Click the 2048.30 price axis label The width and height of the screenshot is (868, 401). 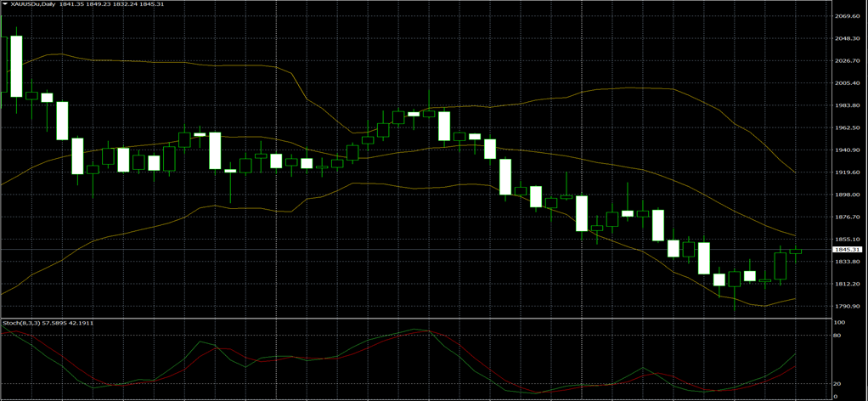(848, 38)
